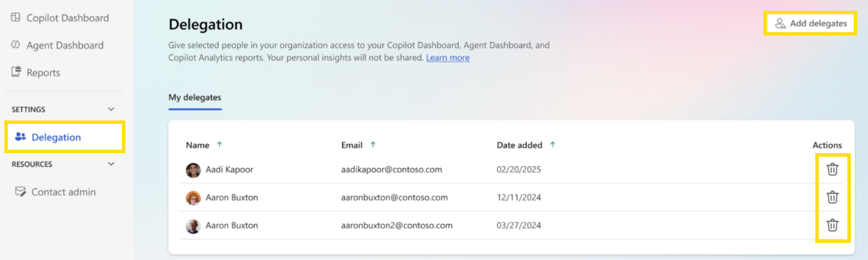868x260 pixels.
Task: Click the Copilot Dashboard sidebar icon
Action: click(x=16, y=18)
